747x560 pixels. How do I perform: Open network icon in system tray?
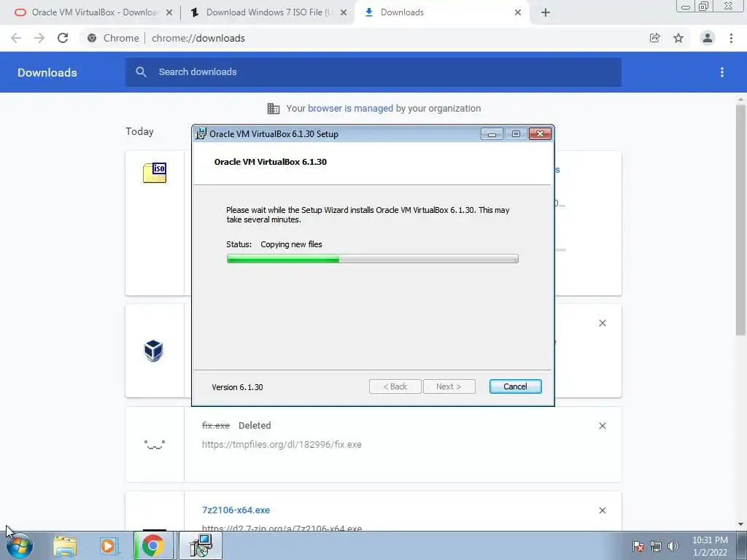656,546
